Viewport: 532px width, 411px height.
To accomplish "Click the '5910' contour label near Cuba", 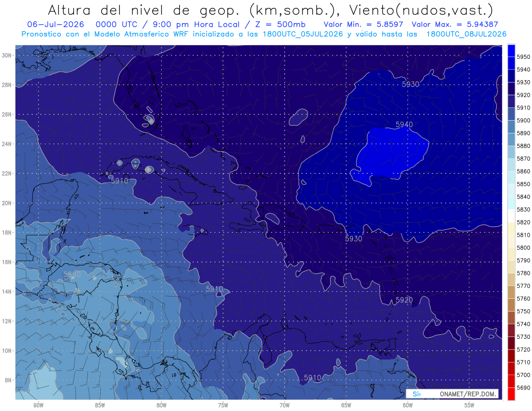I will pos(119,181).
